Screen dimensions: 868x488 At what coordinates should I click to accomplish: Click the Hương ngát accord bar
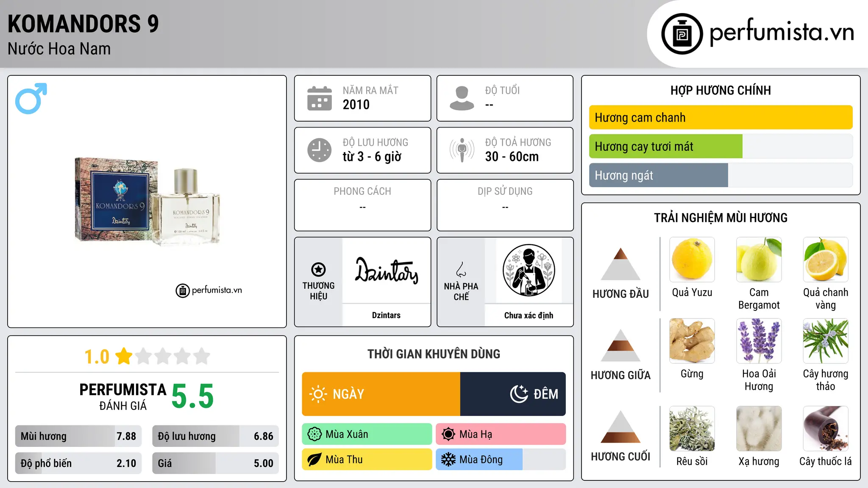tap(721, 175)
